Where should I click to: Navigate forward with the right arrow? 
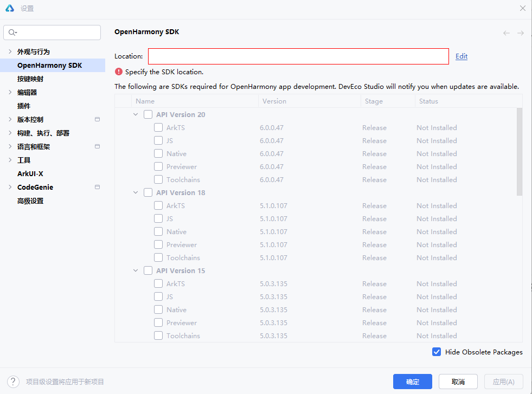521,33
